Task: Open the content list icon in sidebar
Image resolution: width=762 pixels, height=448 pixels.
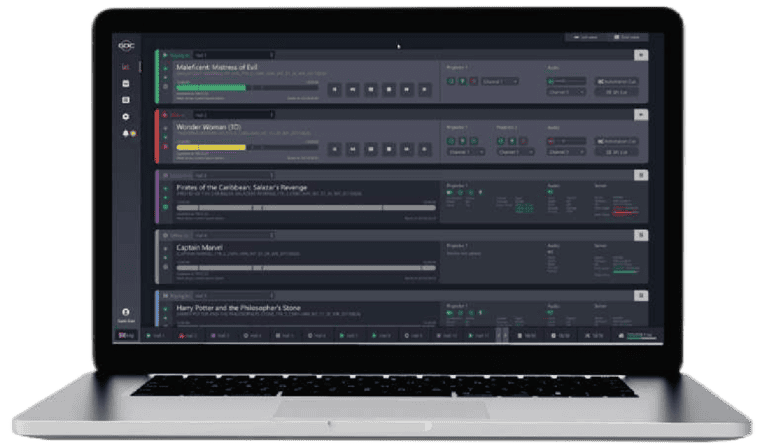Action: pyautogui.click(x=126, y=100)
